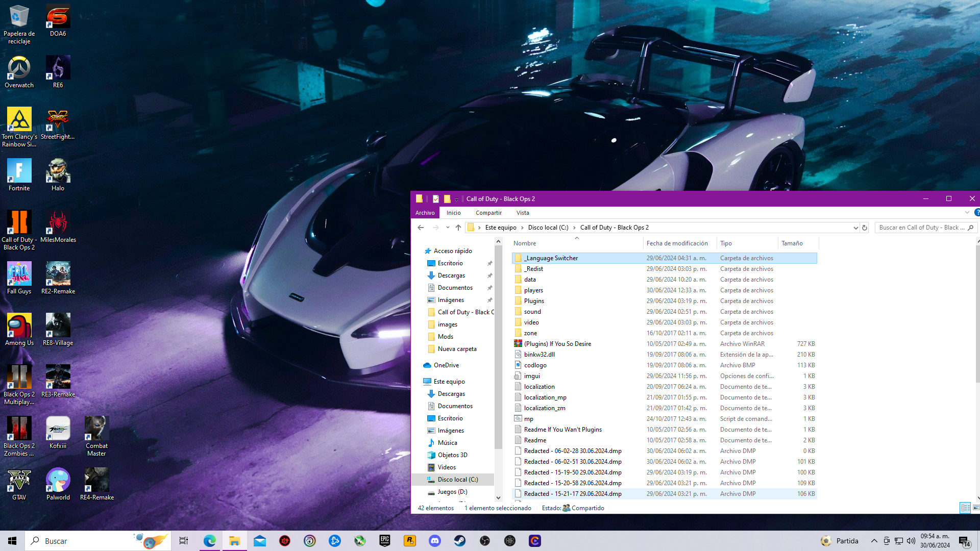This screenshot has height=551, width=980.
Task: Select the StreetFighter desktop shortcut
Action: click(x=58, y=123)
